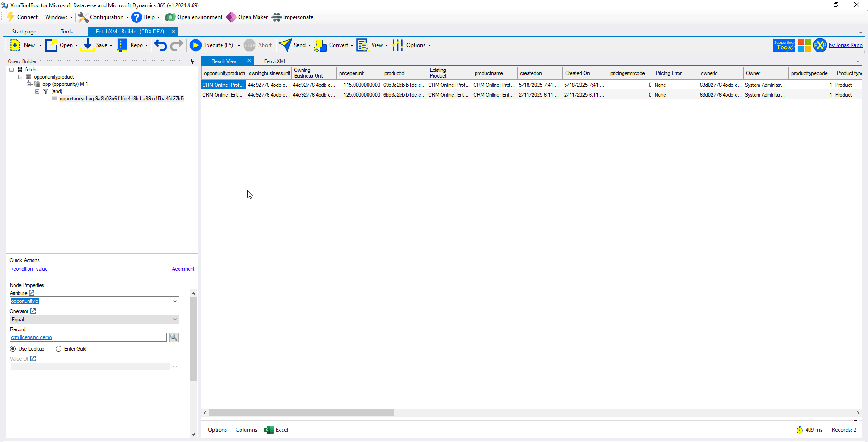Click the Impersonate icon
868x442 pixels.
(277, 17)
